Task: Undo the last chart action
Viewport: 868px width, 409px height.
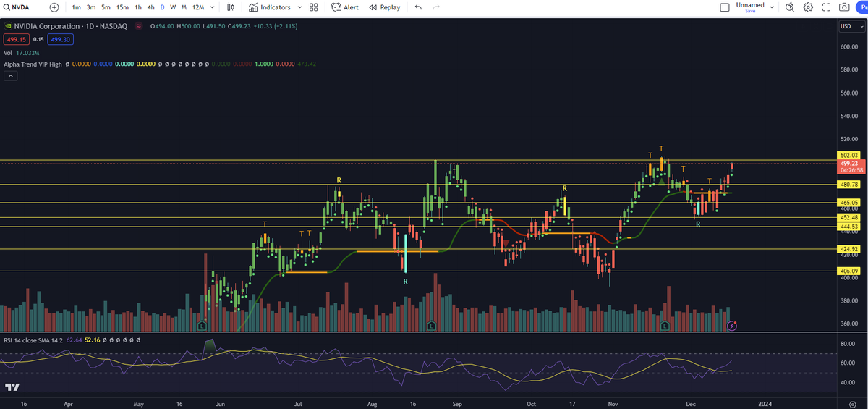Action: (418, 7)
